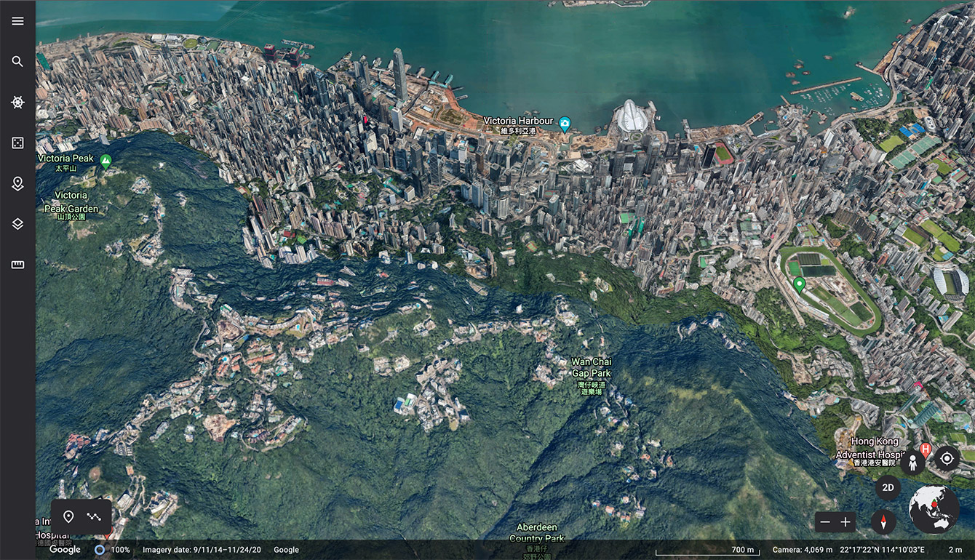This screenshot has height=560, width=975.
Task: Open Projects pin icon in sidebar
Action: (x=17, y=184)
